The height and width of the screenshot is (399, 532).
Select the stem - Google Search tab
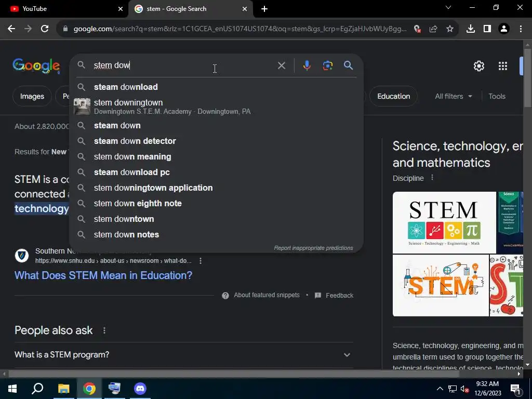(190, 9)
